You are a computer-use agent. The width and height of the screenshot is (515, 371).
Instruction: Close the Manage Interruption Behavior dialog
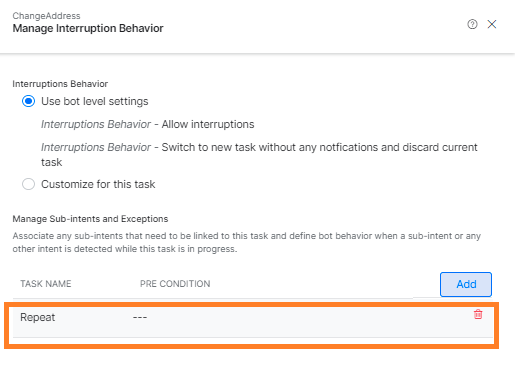point(492,24)
